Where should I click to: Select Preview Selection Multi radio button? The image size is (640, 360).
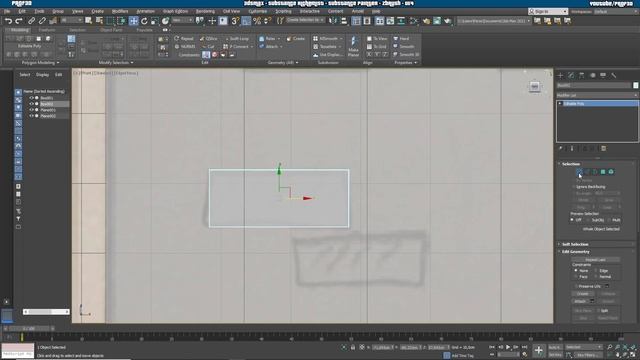click(x=609, y=220)
